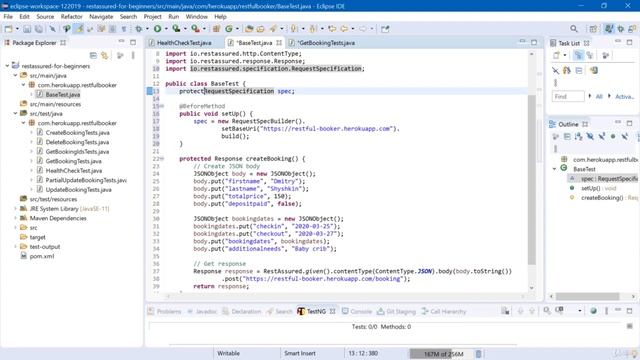This screenshot has height=360, width=640.
Task: Click the External Tools run icon
Action: coord(196,29)
